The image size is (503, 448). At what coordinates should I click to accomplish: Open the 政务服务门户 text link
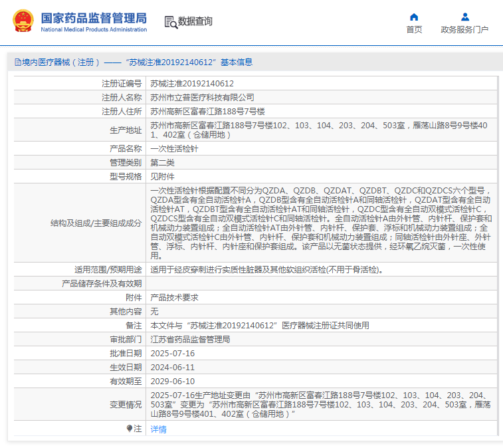464,29
